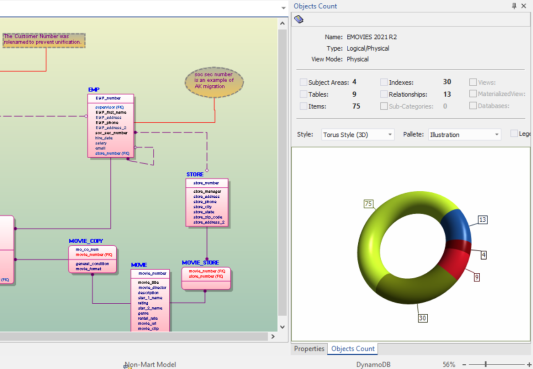533x369 pixels.
Task: Select the MOVIE_STORE table entity
Action: pyautogui.click(x=206, y=278)
